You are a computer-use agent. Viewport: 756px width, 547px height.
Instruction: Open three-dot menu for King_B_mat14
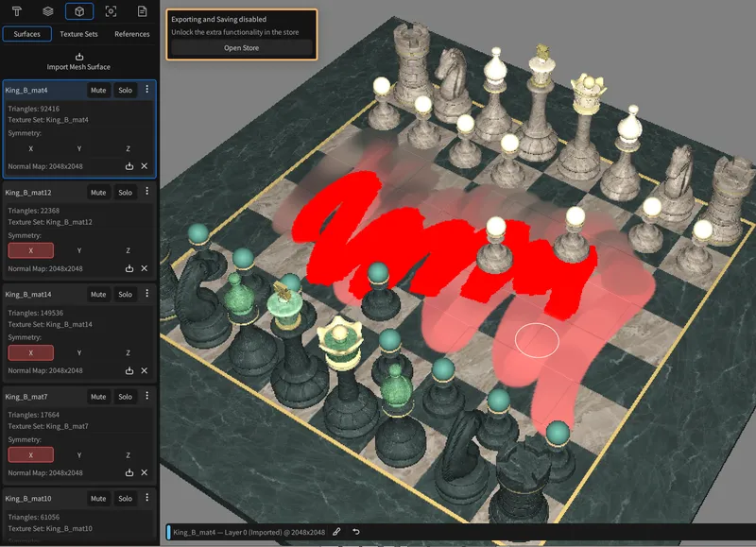click(x=146, y=294)
